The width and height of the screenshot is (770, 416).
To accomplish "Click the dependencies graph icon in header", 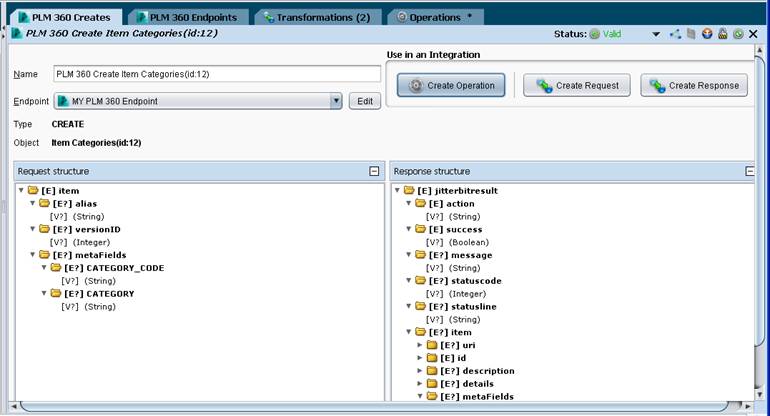I will (675, 34).
